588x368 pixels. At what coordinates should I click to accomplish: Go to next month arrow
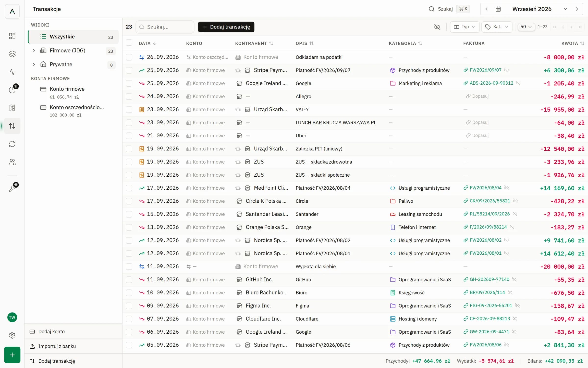point(577,9)
